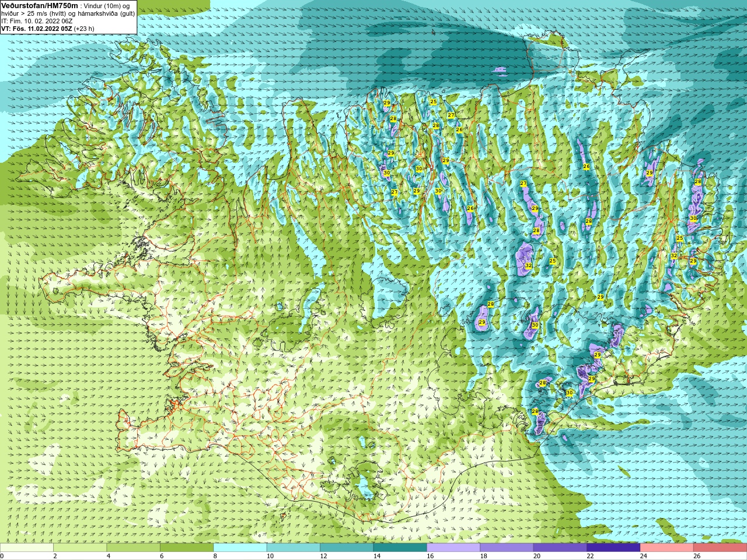Pick the 4–6 m/s green legend swatch
Screen dimensions: 747x560
tap(133, 548)
